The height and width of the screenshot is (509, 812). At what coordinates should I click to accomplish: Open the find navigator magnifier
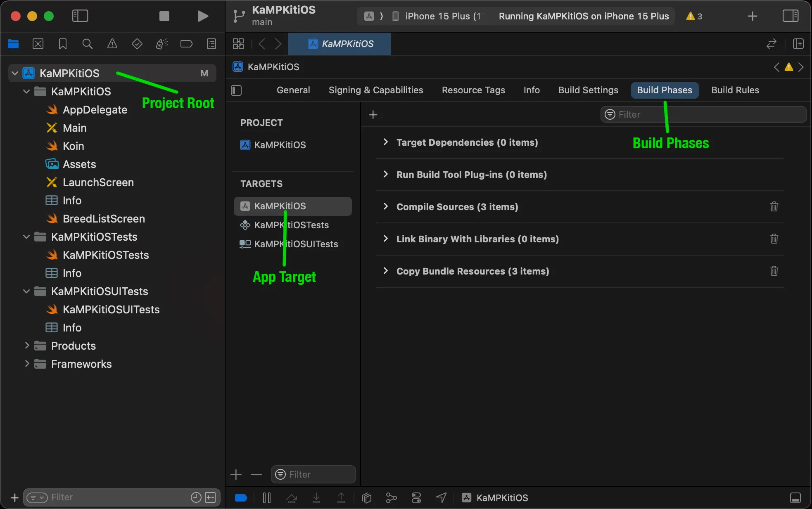tap(88, 44)
